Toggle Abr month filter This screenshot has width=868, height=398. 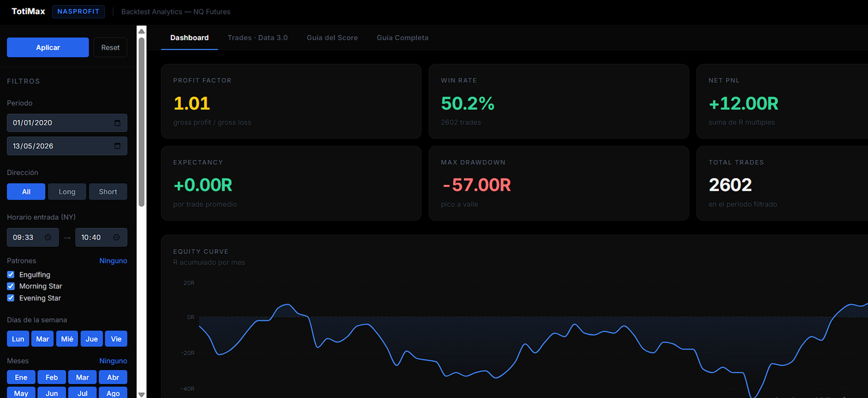click(113, 377)
